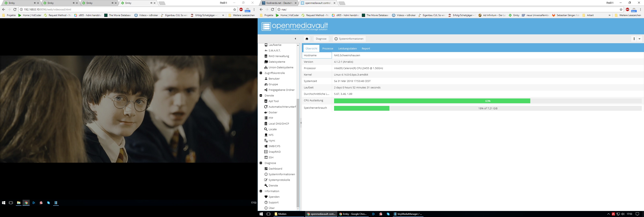Mute the first Emby browser tab

pos(35,3)
